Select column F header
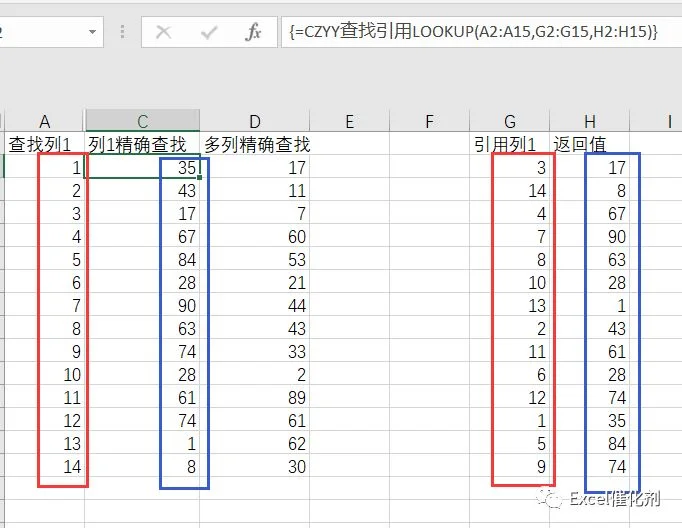682x528 pixels. pos(430,121)
